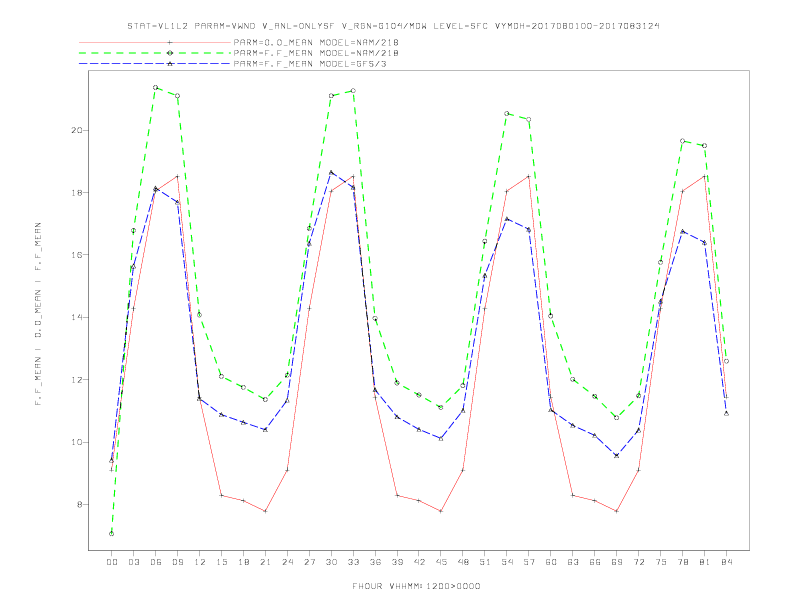
Task: Click y-axis tick value 12
Action: click(x=76, y=380)
